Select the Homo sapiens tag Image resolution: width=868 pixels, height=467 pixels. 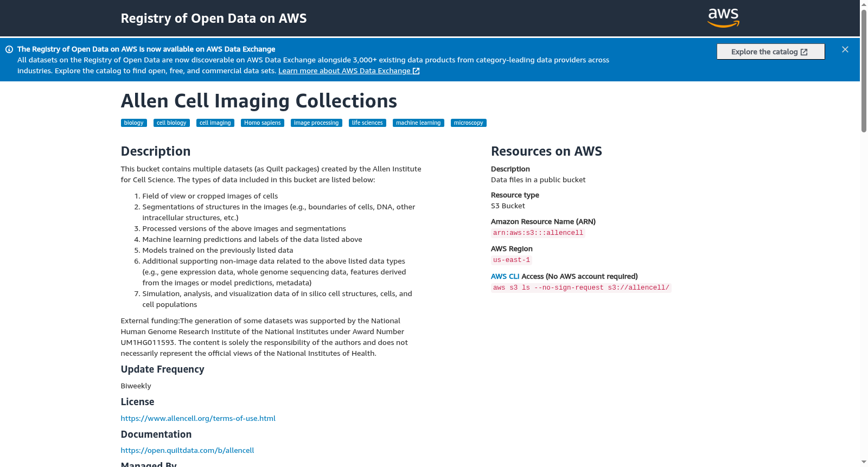(x=263, y=123)
